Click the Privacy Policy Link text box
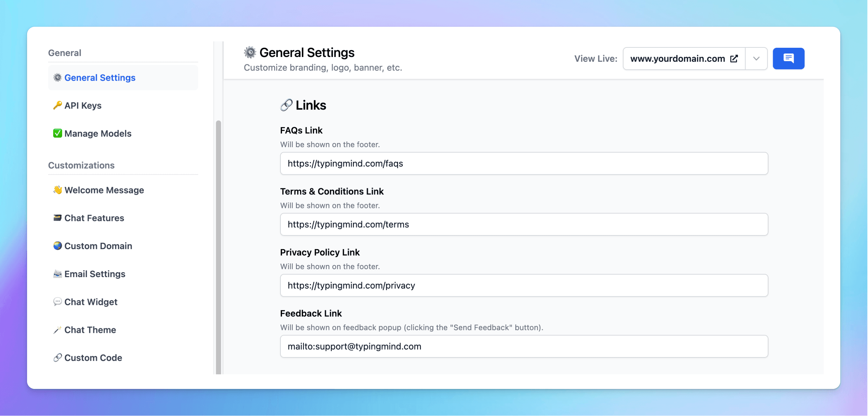 click(524, 285)
